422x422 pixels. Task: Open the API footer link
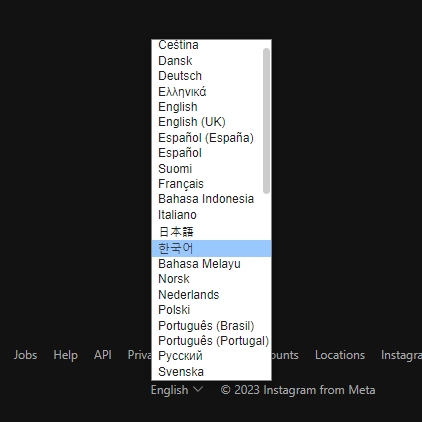103,355
